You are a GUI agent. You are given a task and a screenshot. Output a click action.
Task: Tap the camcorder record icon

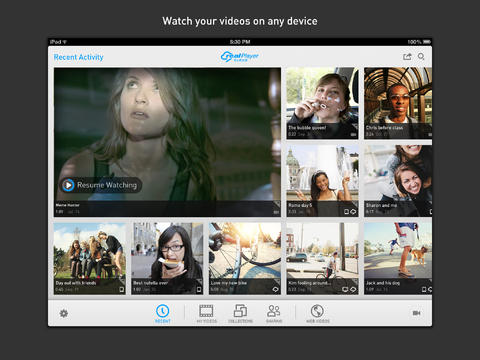pyautogui.click(x=416, y=313)
